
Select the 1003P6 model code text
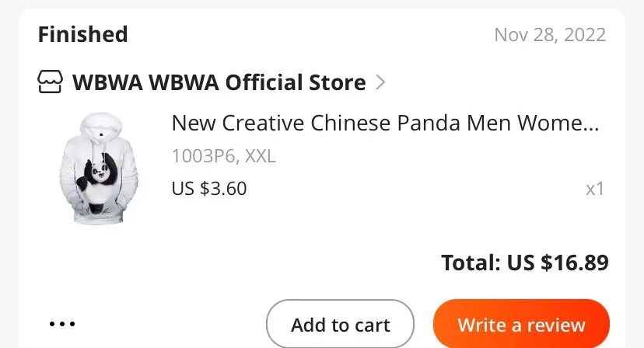pyautogui.click(x=204, y=156)
